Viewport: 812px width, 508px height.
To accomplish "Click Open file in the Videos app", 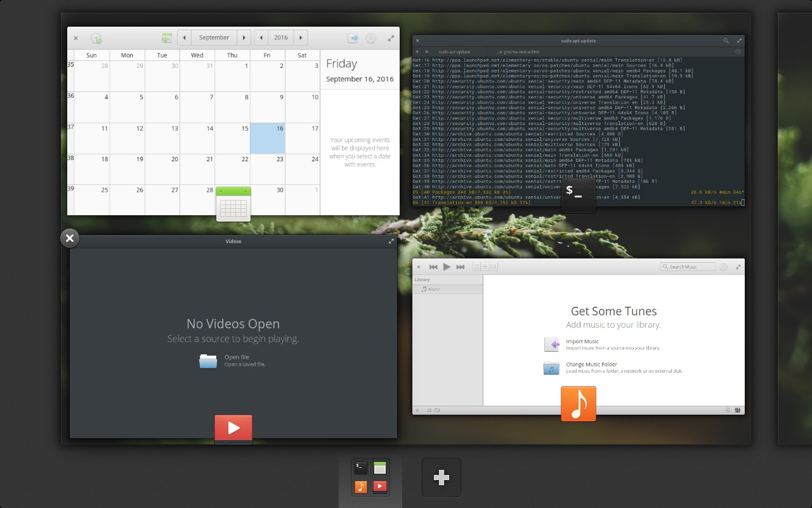I will tap(233, 359).
